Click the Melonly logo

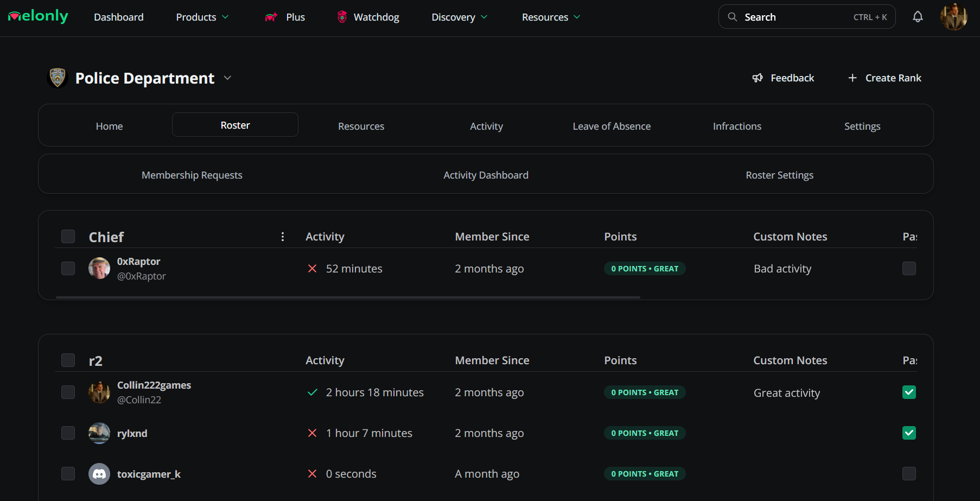click(38, 17)
